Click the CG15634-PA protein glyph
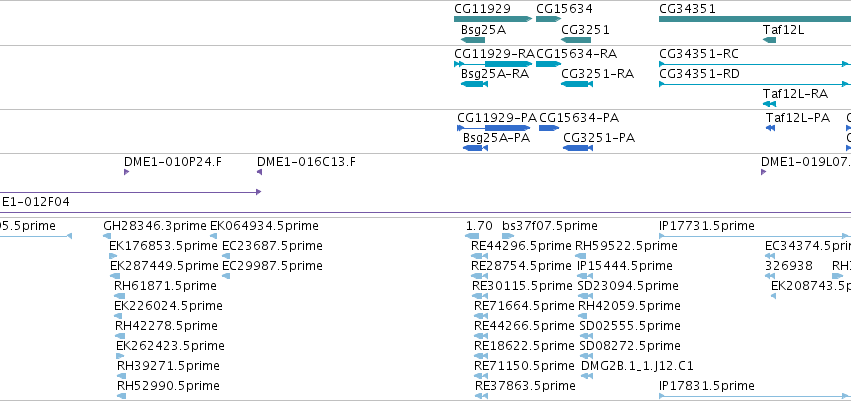Screen dimensions: 851x401 tap(549, 128)
